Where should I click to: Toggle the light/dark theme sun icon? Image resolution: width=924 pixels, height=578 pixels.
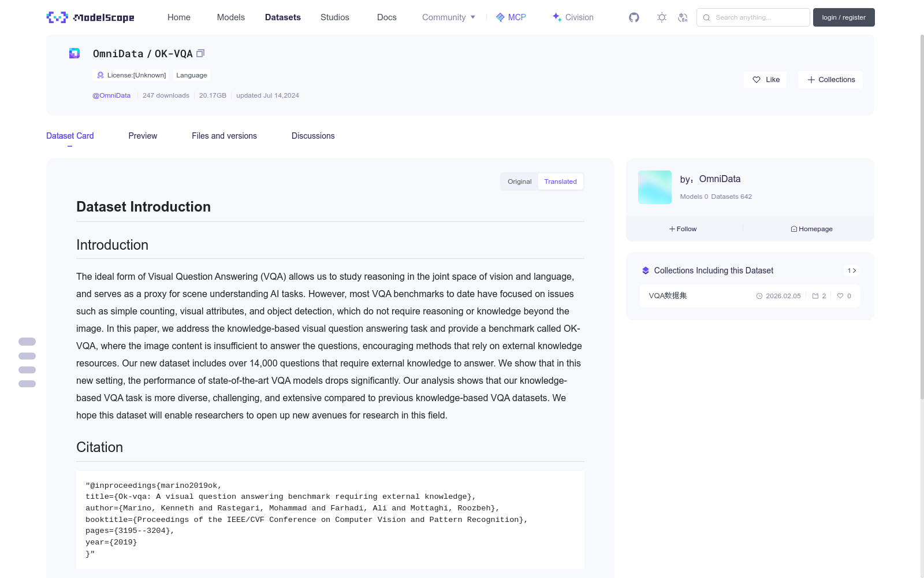coord(662,17)
